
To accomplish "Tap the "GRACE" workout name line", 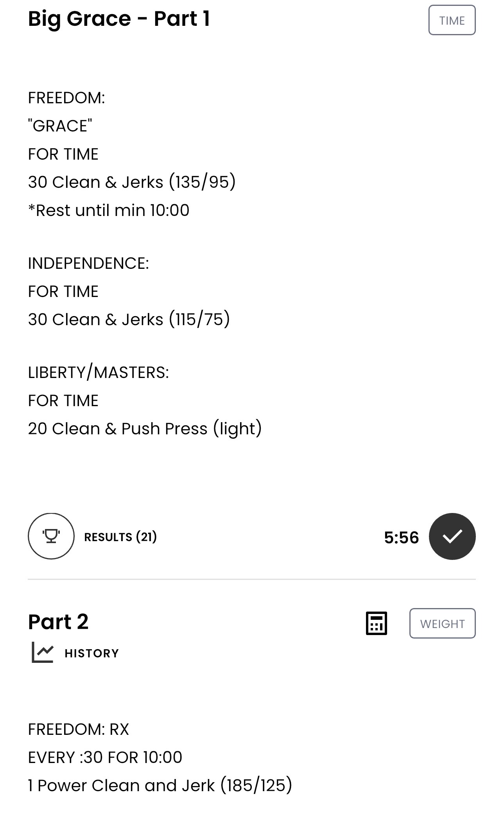I will [x=60, y=126].
